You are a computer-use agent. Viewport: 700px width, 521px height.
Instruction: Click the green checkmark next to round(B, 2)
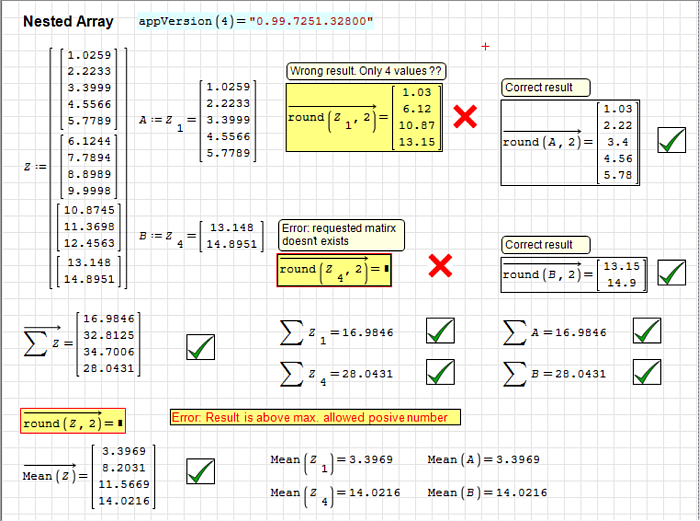click(671, 273)
